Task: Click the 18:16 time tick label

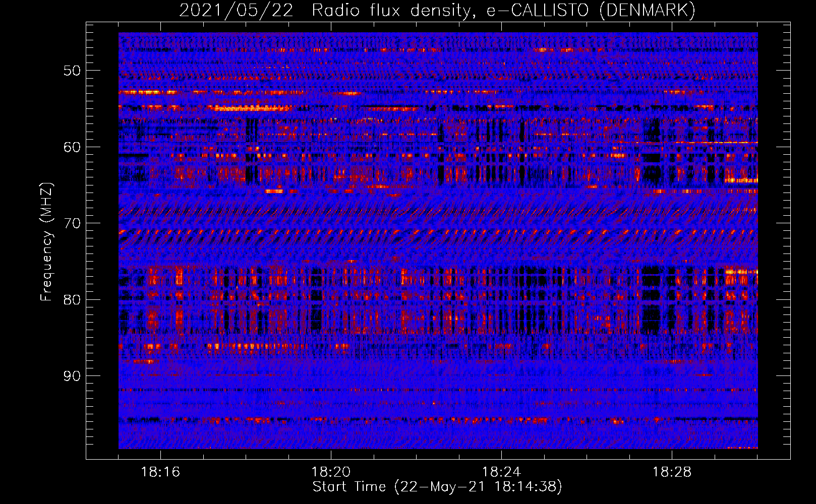Action: 160,472
